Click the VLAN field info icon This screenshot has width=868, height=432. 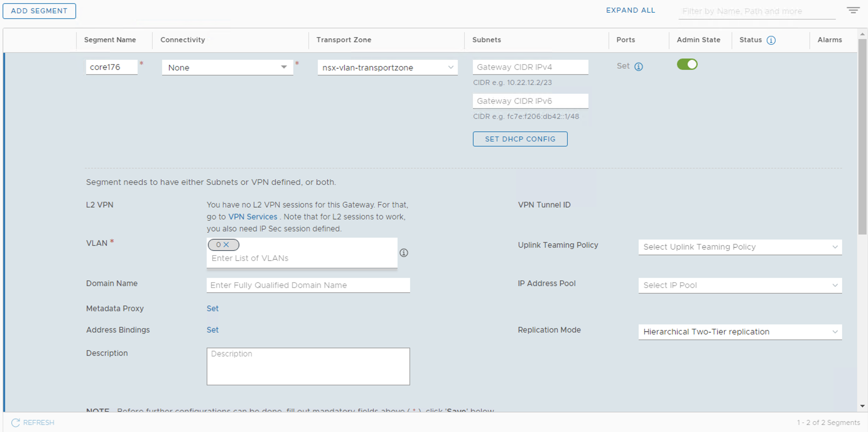[404, 252]
